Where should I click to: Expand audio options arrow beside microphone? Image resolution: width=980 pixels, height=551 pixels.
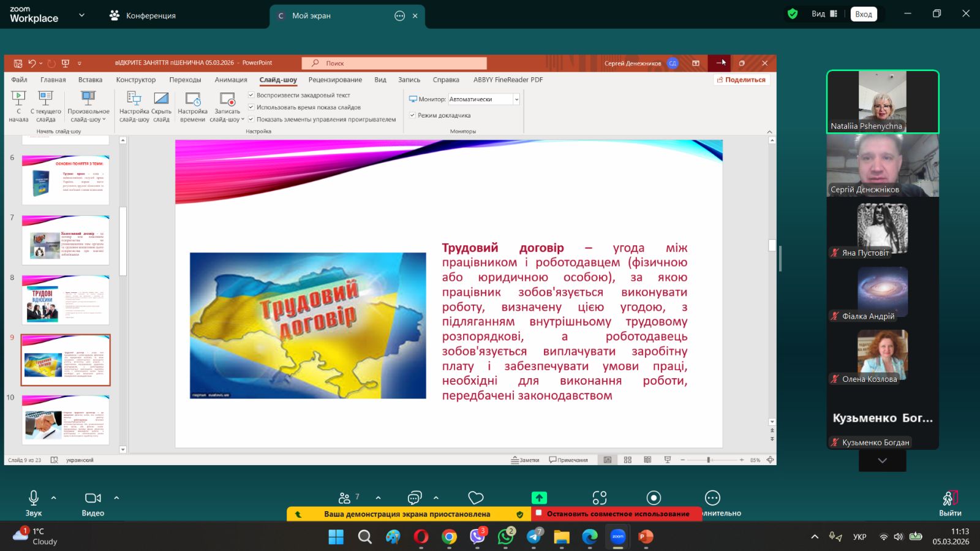tap(54, 498)
